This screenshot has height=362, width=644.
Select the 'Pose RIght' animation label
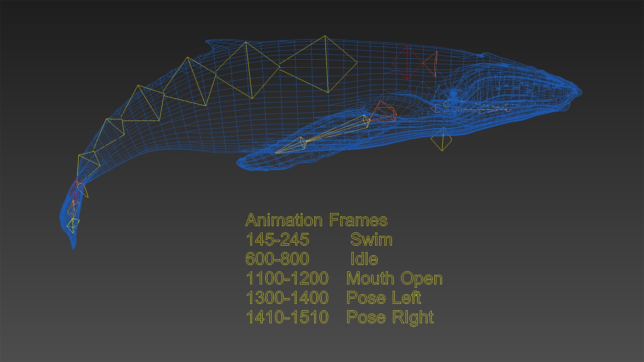click(390, 318)
